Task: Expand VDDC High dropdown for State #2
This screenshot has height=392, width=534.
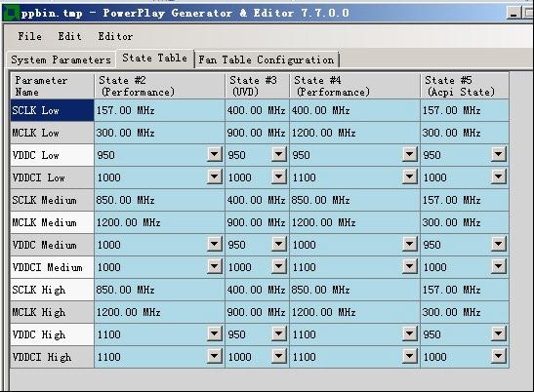Action: click(215, 333)
